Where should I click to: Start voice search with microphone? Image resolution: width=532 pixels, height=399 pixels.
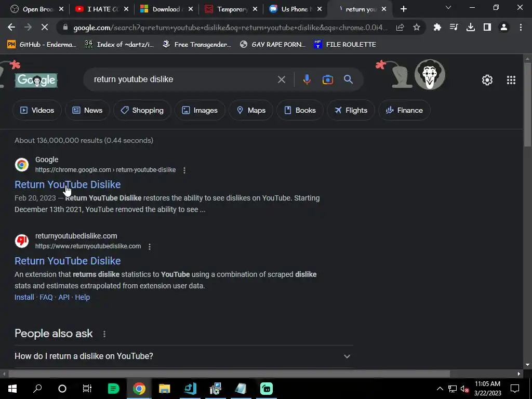[x=307, y=79]
